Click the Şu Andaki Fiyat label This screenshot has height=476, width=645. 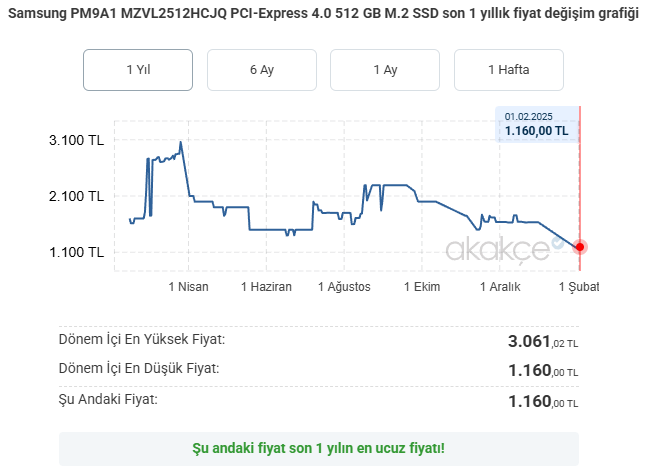[109, 400]
